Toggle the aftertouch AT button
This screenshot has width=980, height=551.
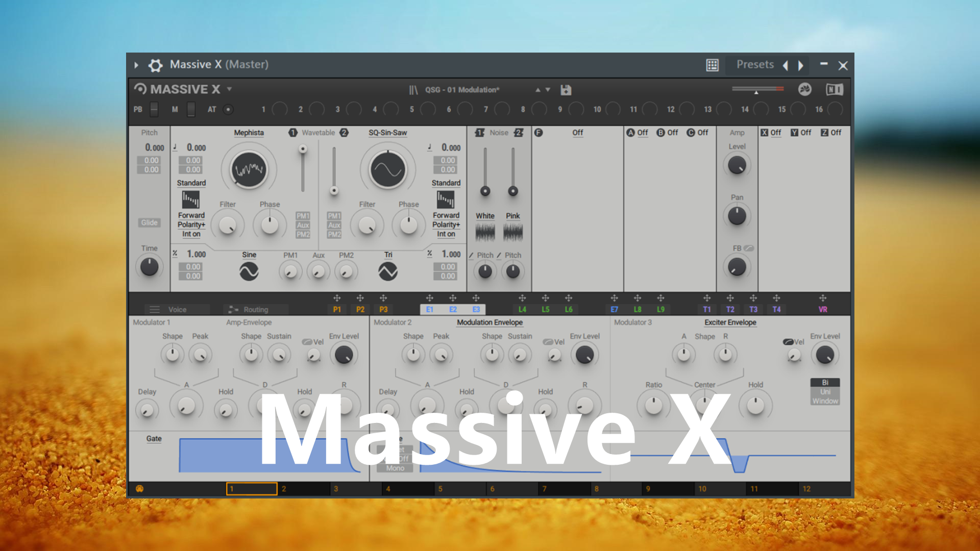click(228, 109)
